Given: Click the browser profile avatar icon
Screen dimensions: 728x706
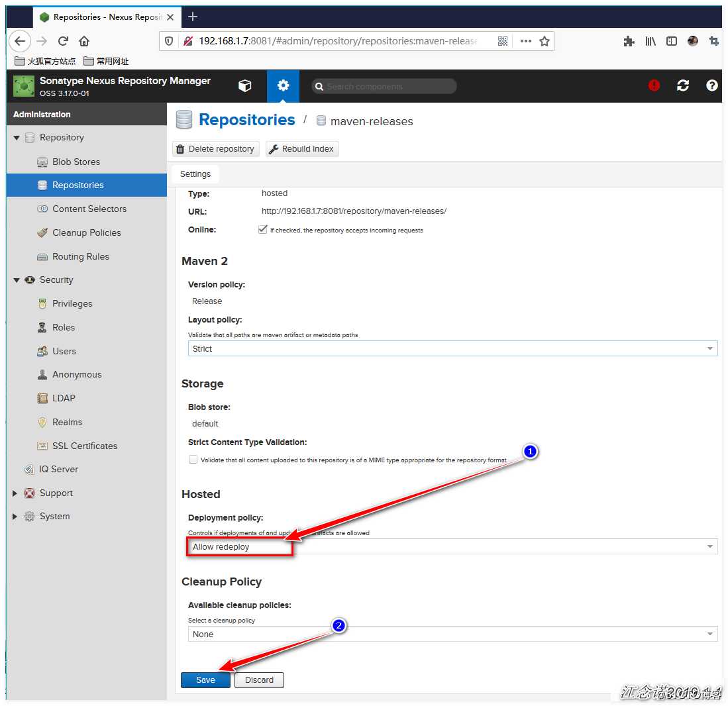Looking at the screenshot, I should 693,41.
